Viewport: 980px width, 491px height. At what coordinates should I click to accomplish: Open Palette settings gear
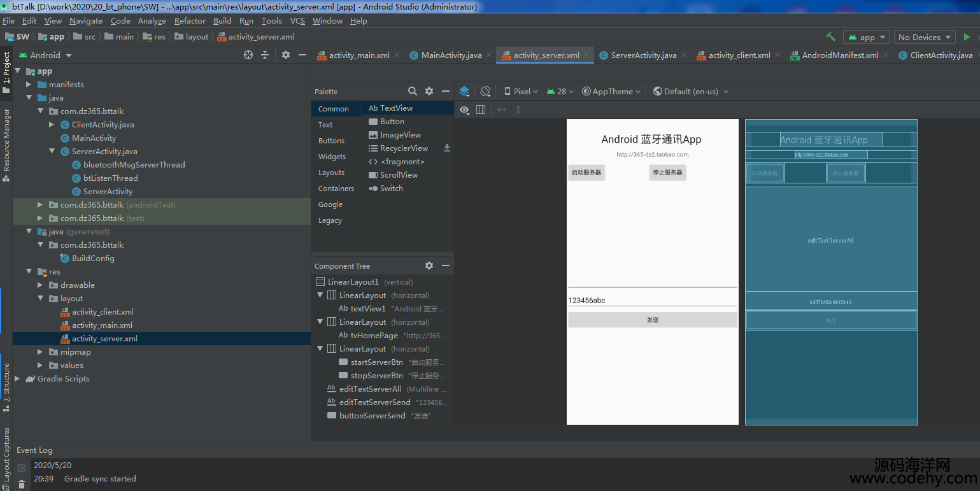coord(429,91)
